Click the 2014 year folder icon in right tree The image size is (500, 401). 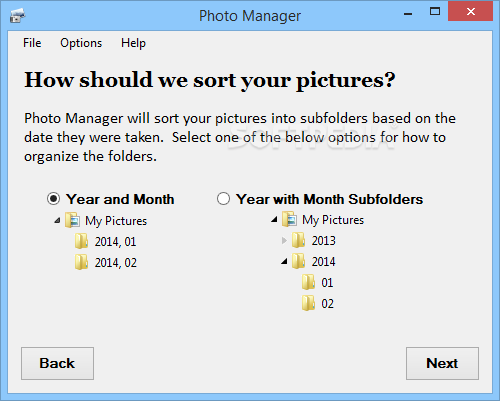299,261
